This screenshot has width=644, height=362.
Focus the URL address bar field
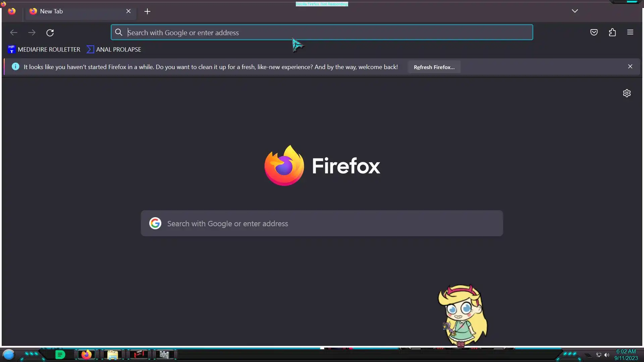[x=322, y=33]
